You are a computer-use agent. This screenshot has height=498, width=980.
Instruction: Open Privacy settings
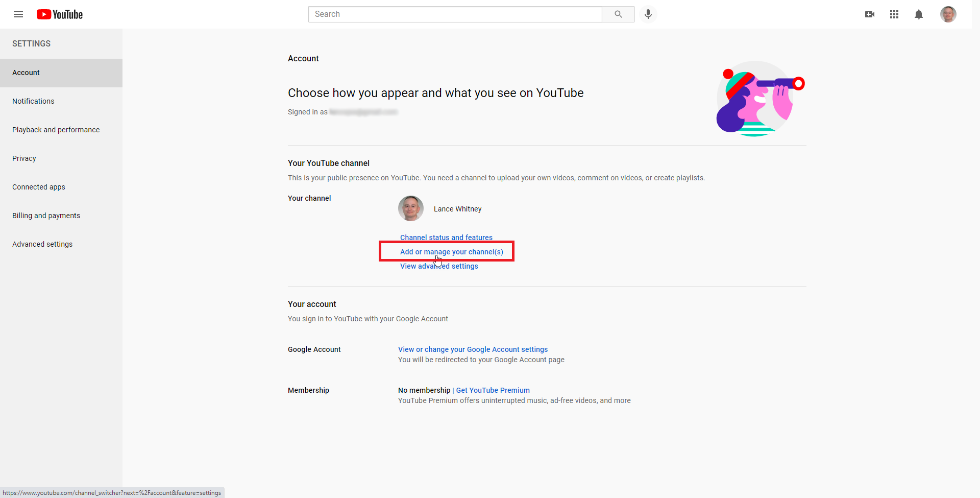coord(61,159)
